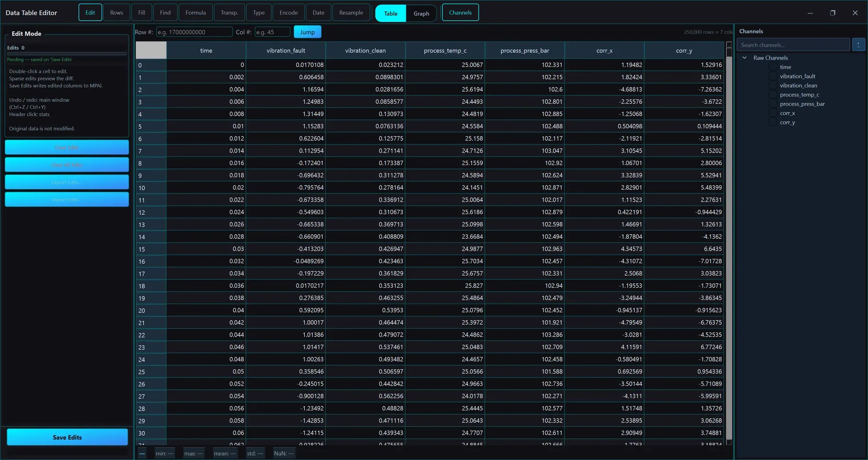Click the mean statistic in the status bar
868x460 pixels.
[226, 453]
